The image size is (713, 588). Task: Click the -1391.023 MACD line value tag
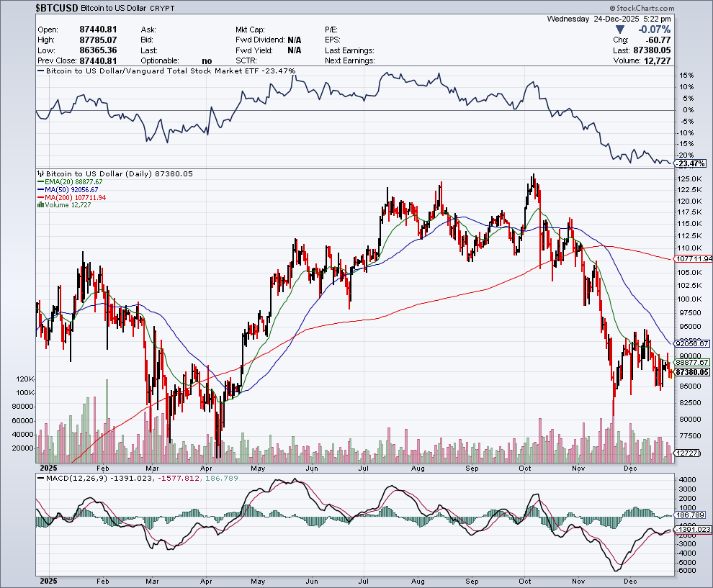pos(692,529)
